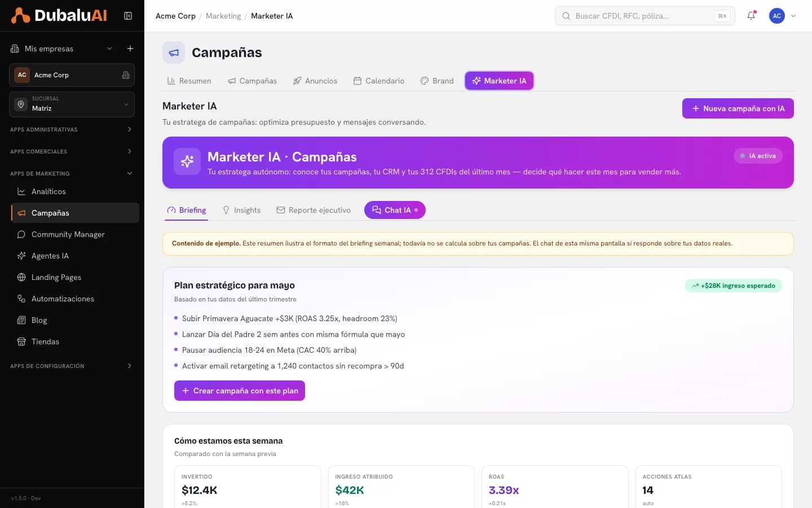Viewport: 812px width, 508px height.
Task: Click the plus icon next to Mis empresas
Action: (x=130, y=49)
